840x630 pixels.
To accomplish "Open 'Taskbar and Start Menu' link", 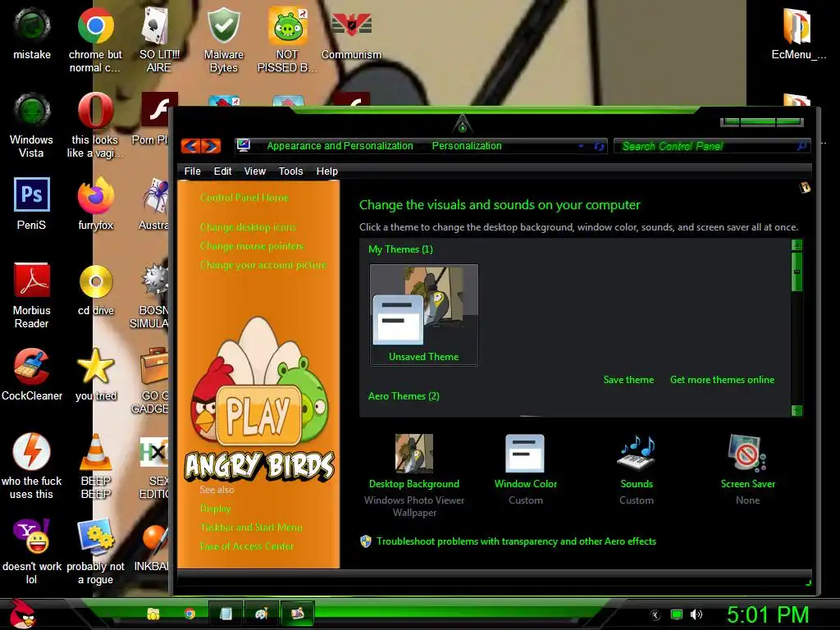I will (251, 527).
